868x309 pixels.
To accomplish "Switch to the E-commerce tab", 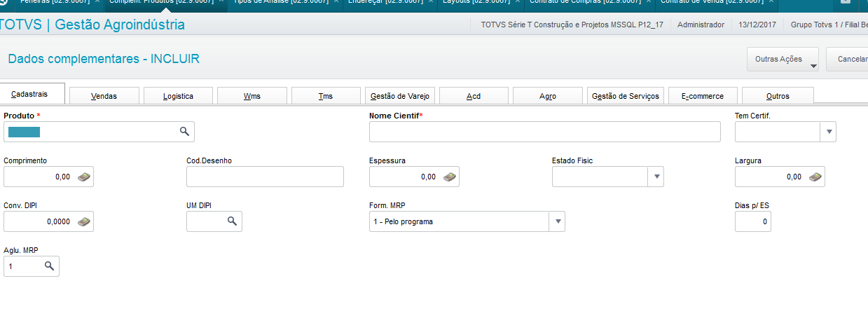I will 702,96.
